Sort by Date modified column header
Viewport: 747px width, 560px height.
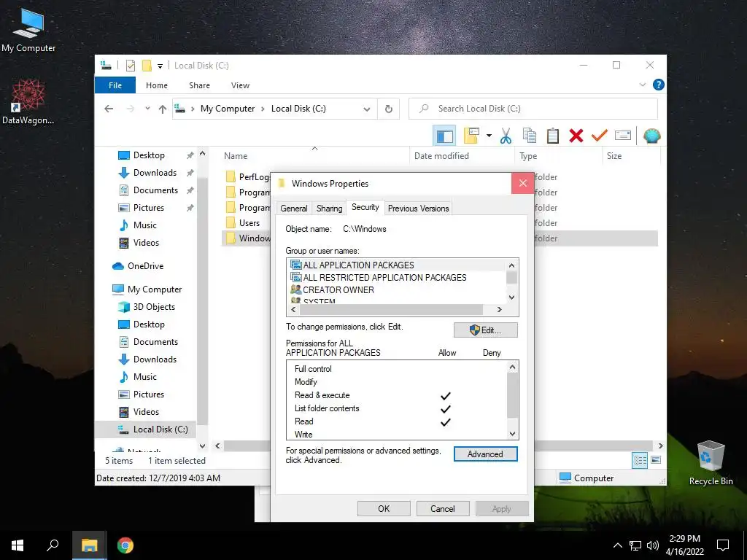click(441, 156)
